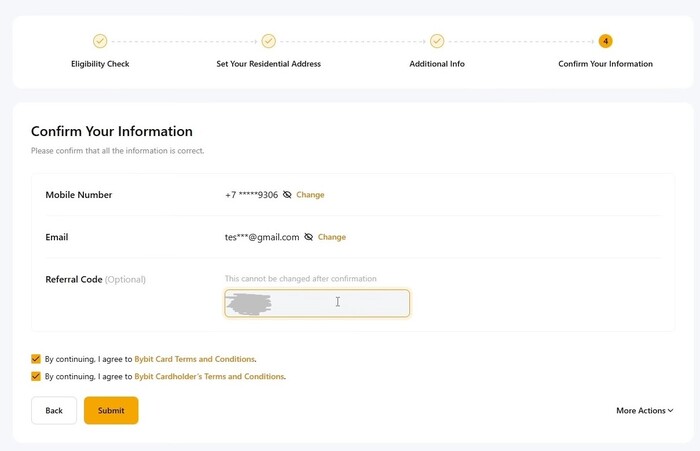Click Change next to the email address
Screen dimensions: 700x451
[x=332, y=237]
